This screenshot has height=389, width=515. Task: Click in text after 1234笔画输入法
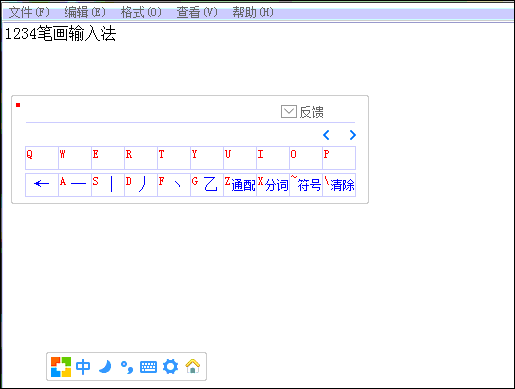(x=117, y=34)
